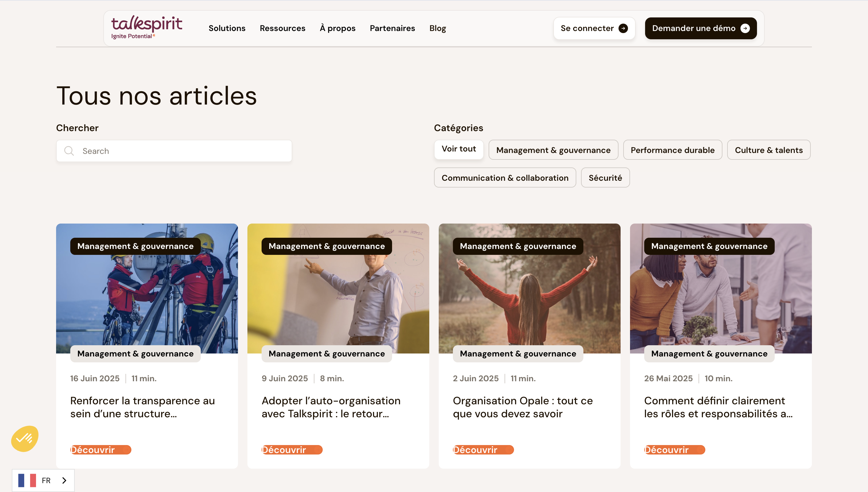Screen dimensions: 868x492
Task: Click Découvrir on the 26 Mai article
Action: (x=675, y=450)
